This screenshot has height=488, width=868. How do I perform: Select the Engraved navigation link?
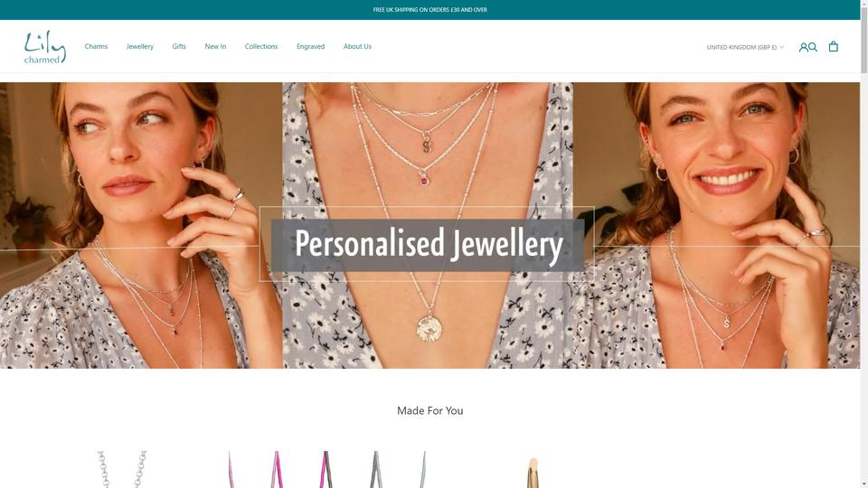point(310,46)
